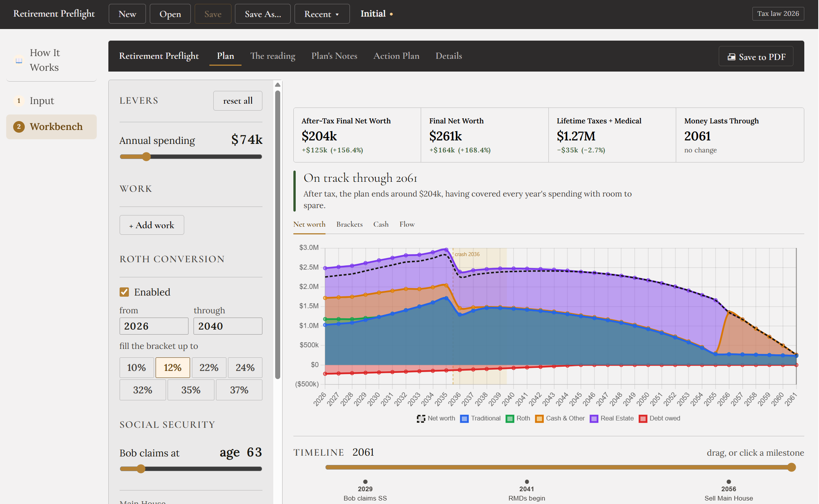The height and width of the screenshot is (504, 819).
Task: Toggle Net worth legend dashed icon
Action: point(421,419)
